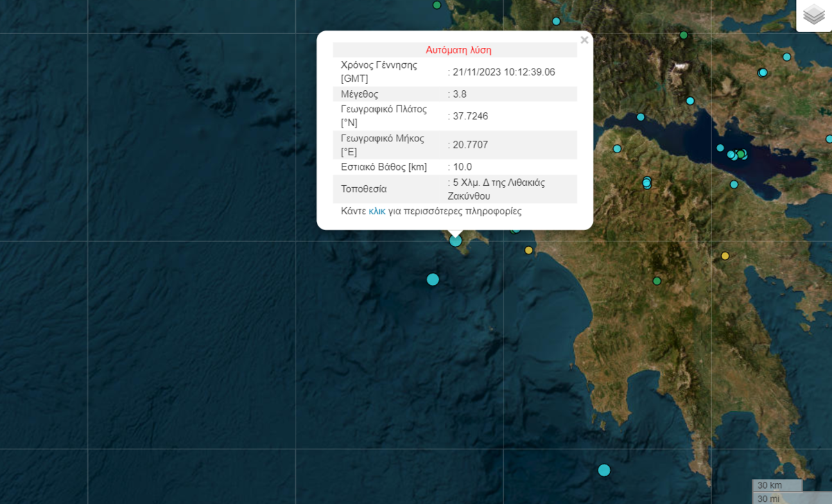Select the large cyan marker at the map bottom
832x504 pixels.
click(604, 470)
